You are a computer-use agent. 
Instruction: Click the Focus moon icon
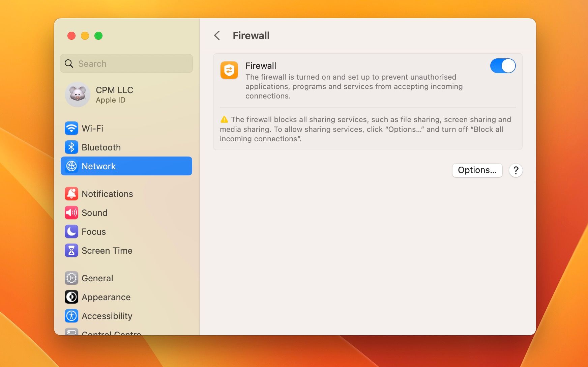pyautogui.click(x=71, y=232)
